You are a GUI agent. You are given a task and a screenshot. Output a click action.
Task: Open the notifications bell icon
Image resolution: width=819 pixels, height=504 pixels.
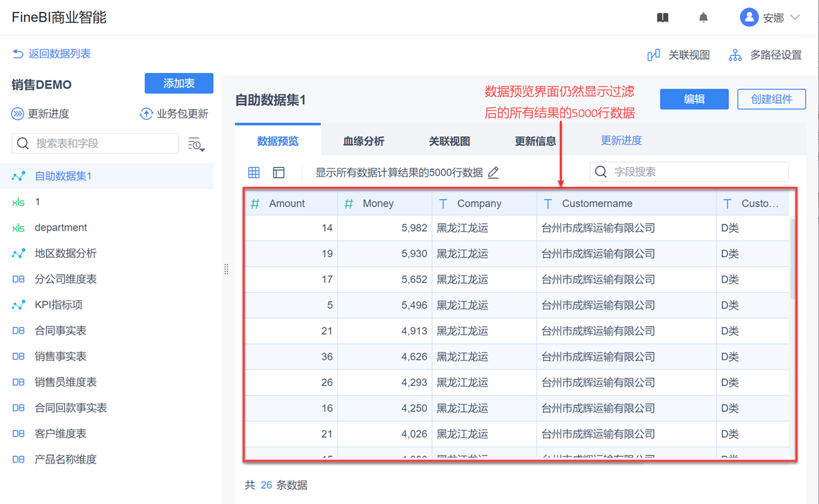(704, 18)
